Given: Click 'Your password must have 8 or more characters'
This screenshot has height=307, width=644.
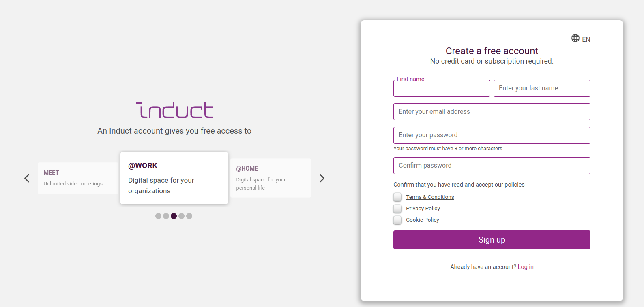Looking at the screenshot, I should 448,149.
